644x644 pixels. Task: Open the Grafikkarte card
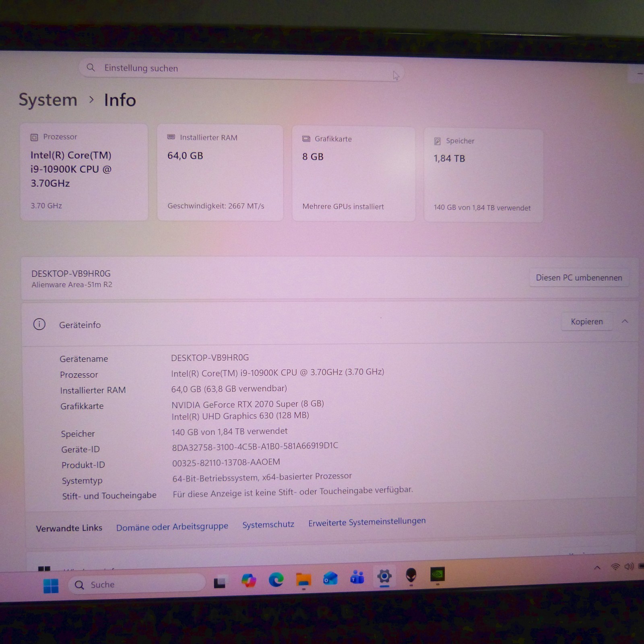[354, 174]
